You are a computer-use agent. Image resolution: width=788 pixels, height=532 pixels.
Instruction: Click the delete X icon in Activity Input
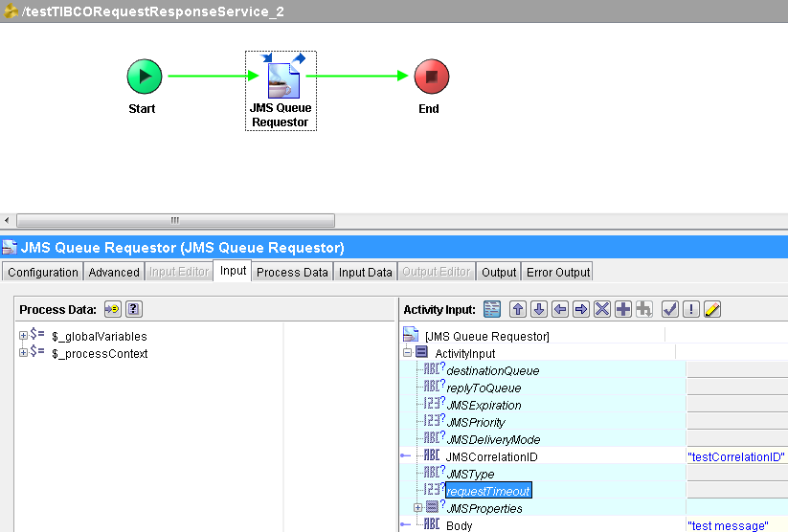click(602, 309)
